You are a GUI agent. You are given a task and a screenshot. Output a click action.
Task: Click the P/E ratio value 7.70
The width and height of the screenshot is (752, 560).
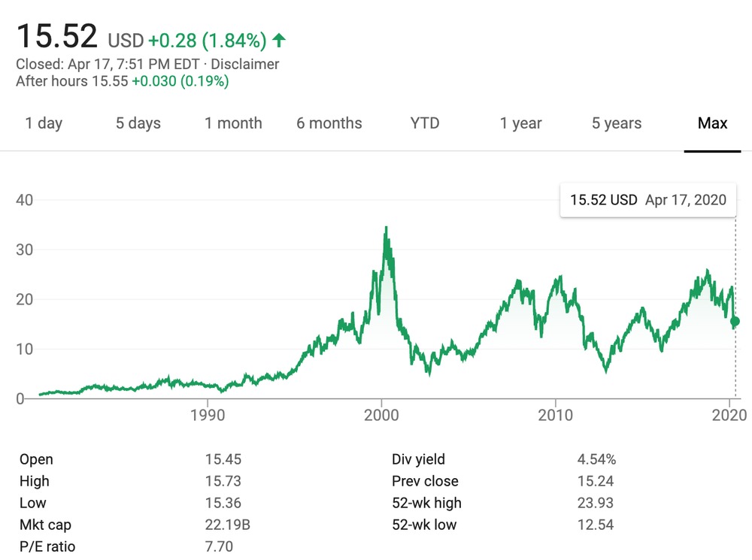pos(220,546)
